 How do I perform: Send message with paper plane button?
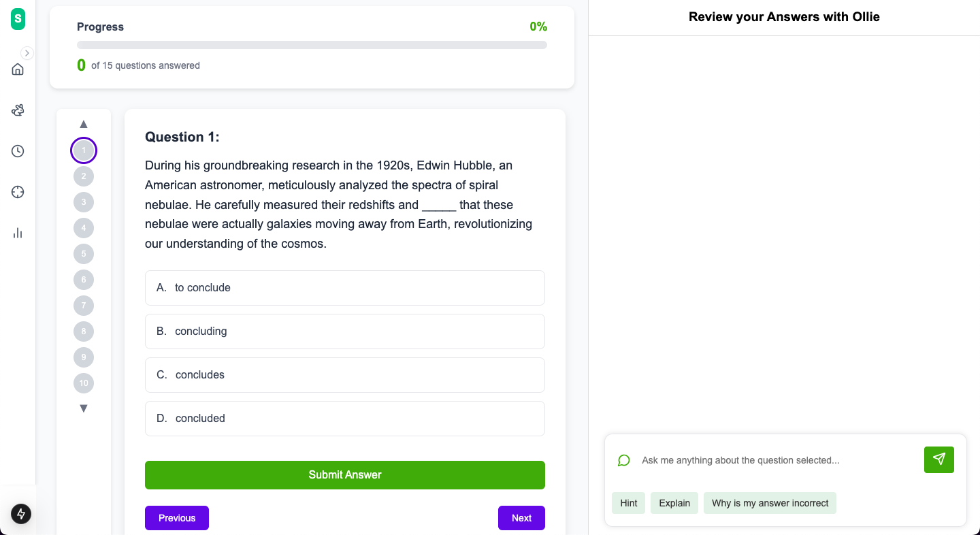point(939,459)
